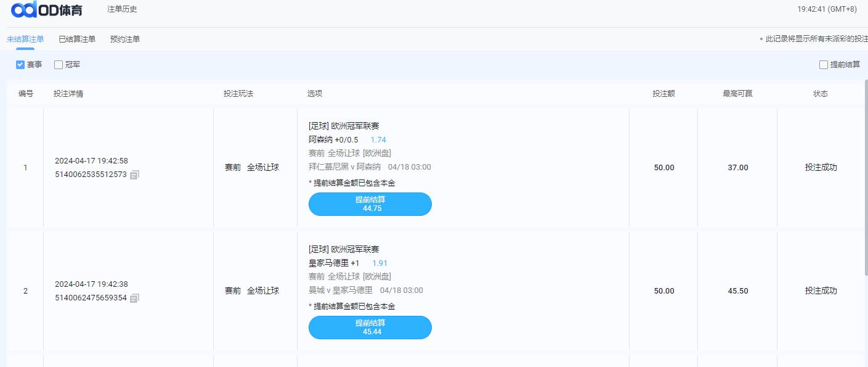Click row 1 status 投注成功
The width and height of the screenshot is (868, 367).
click(821, 168)
